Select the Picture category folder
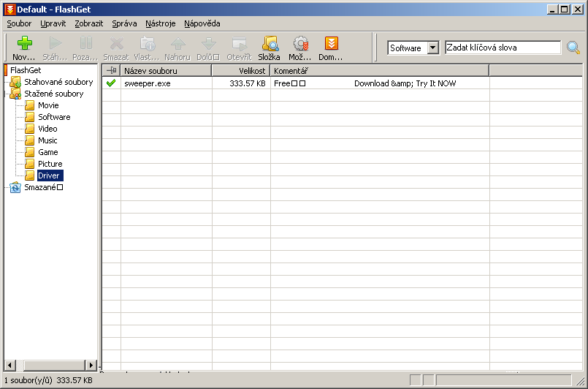Screen dimensions: 588x389 (50, 164)
